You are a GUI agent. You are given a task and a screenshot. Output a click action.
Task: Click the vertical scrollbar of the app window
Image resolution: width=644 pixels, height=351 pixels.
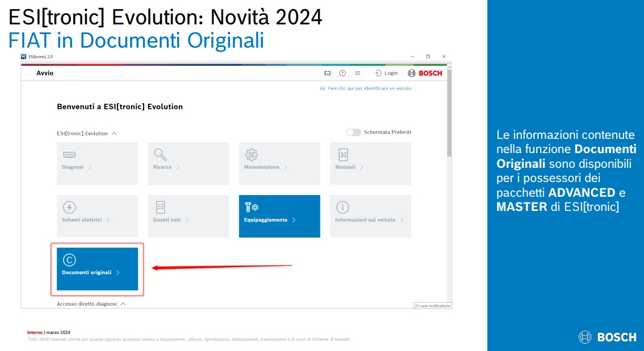point(449,113)
